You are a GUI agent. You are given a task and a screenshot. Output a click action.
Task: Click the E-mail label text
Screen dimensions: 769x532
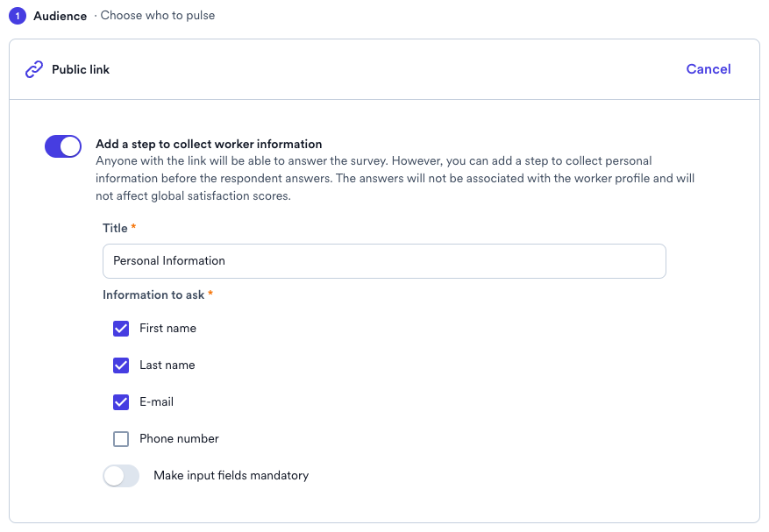[x=156, y=401]
